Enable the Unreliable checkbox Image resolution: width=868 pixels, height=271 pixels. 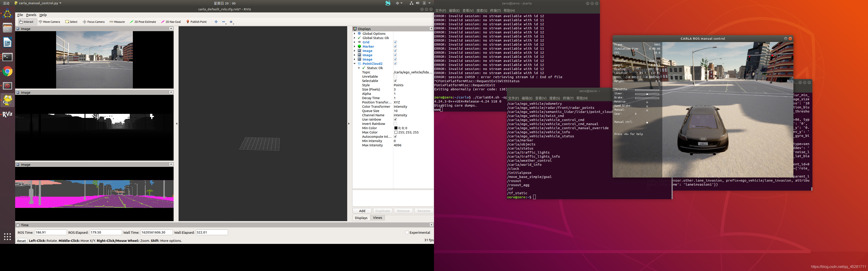(395, 76)
